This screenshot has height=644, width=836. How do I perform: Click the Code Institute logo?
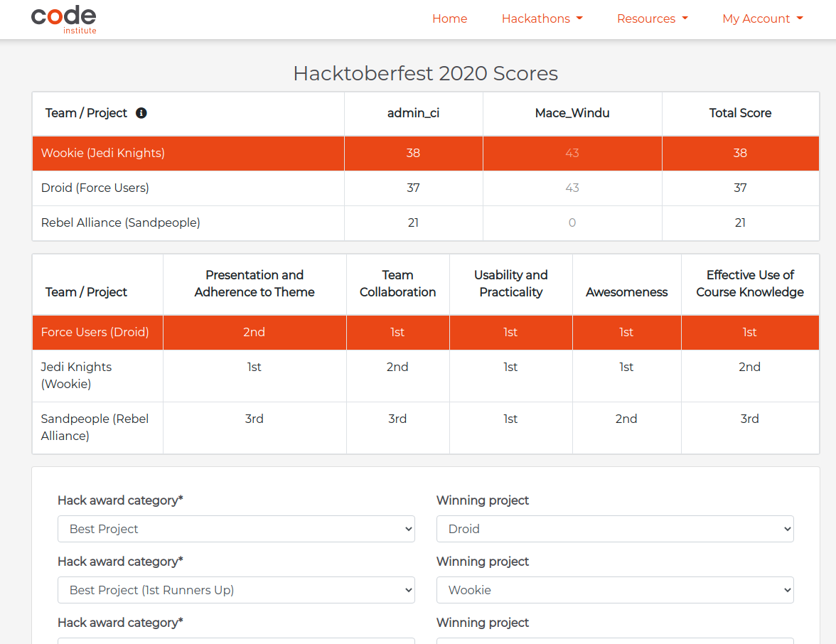tap(64, 20)
